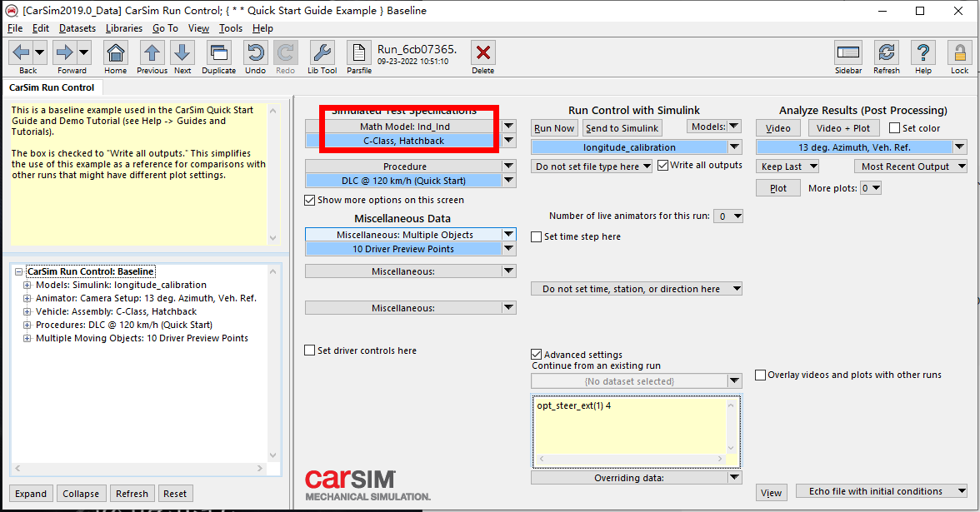980x512 pixels.
Task: Click the Run Now button
Action: point(553,128)
